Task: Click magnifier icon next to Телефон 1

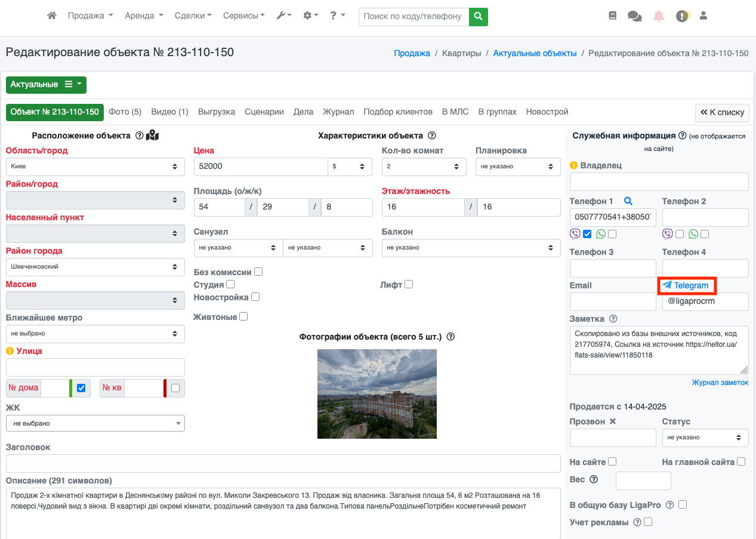Action: 628,202
